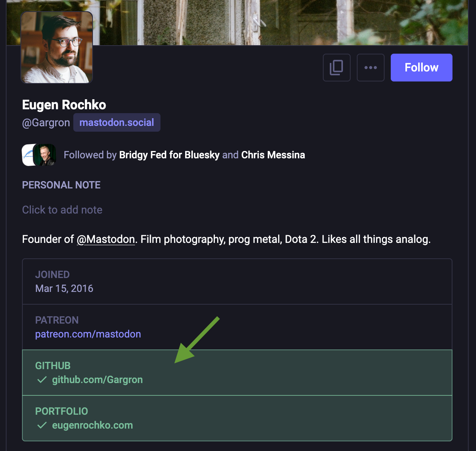Open the @Mastodon mention in bio

[106, 239]
